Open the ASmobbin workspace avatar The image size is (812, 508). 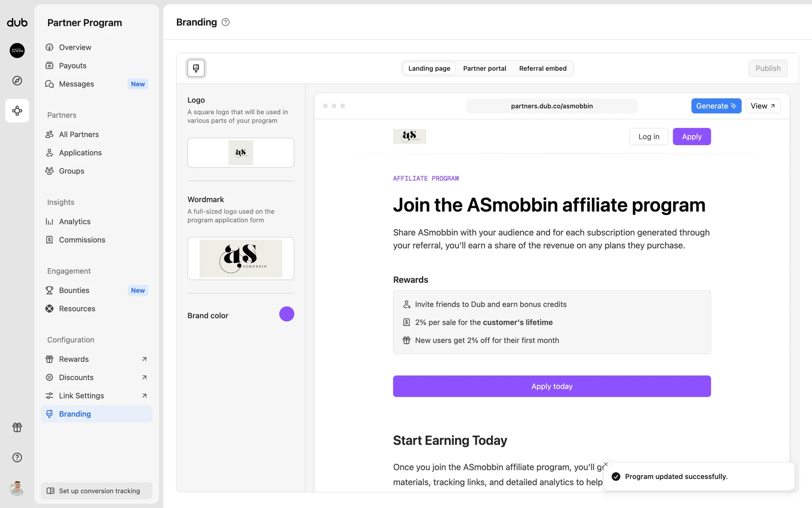tap(17, 50)
